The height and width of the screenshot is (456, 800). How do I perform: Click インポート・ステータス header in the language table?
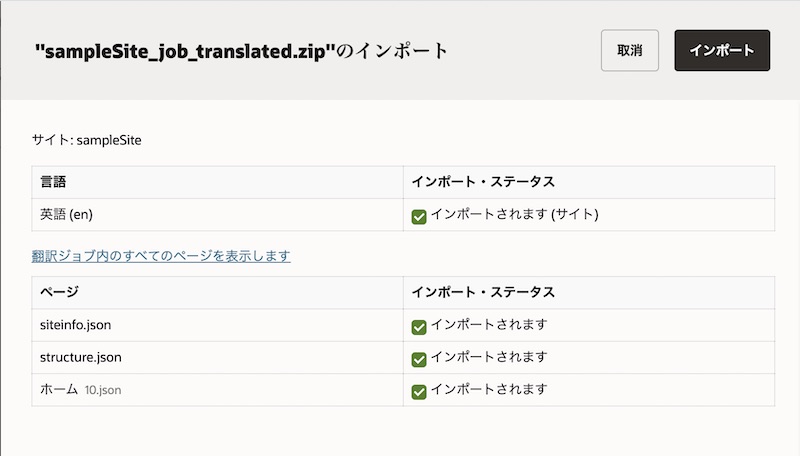[483, 182]
